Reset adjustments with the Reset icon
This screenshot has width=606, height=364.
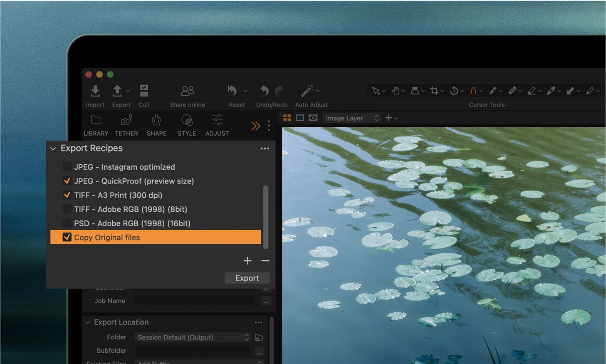tap(233, 91)
